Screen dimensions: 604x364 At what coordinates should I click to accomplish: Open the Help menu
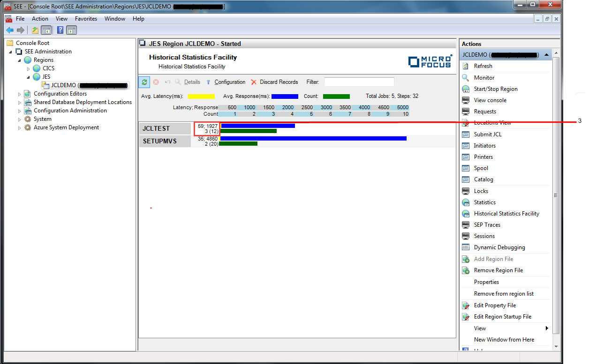(x=138, y=19)
